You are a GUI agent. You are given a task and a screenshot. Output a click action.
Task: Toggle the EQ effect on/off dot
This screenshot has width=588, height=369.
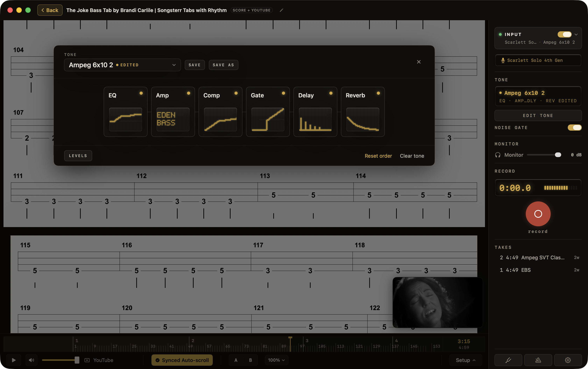pos(141,93)
